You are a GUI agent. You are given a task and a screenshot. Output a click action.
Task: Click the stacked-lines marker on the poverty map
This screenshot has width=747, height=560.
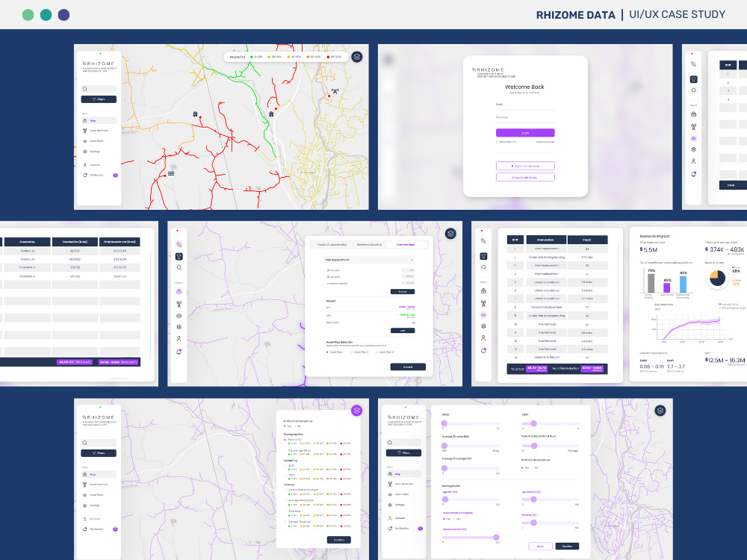point(171,174)
